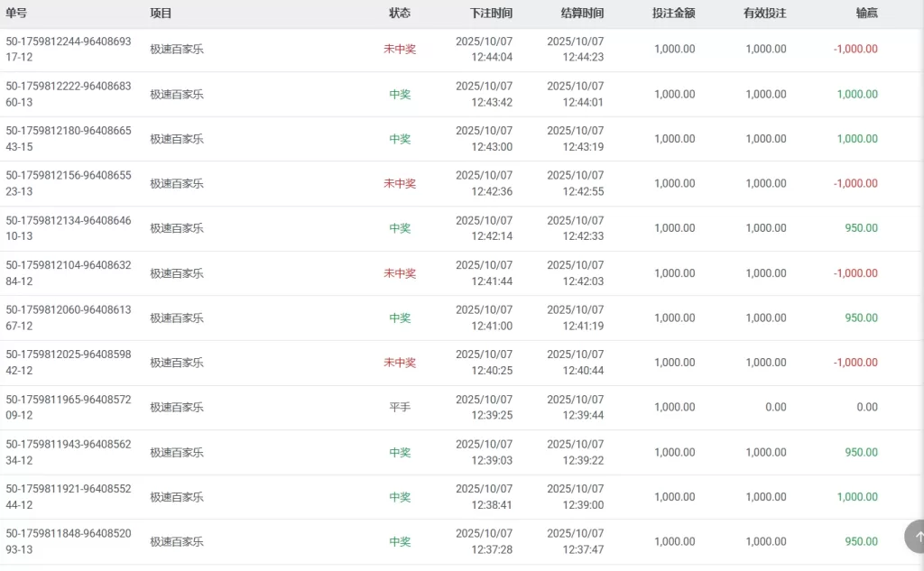Click the 平手 status in the 12:39:25 row
Screen dimensions: 924x571
coord(399,407)
